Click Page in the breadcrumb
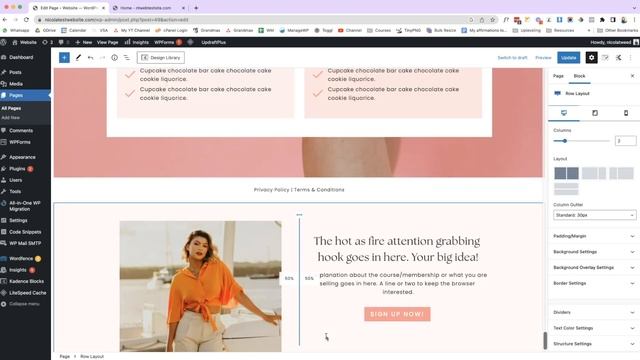The width and height of the screenshot is (640, 360). coord(64,356)
